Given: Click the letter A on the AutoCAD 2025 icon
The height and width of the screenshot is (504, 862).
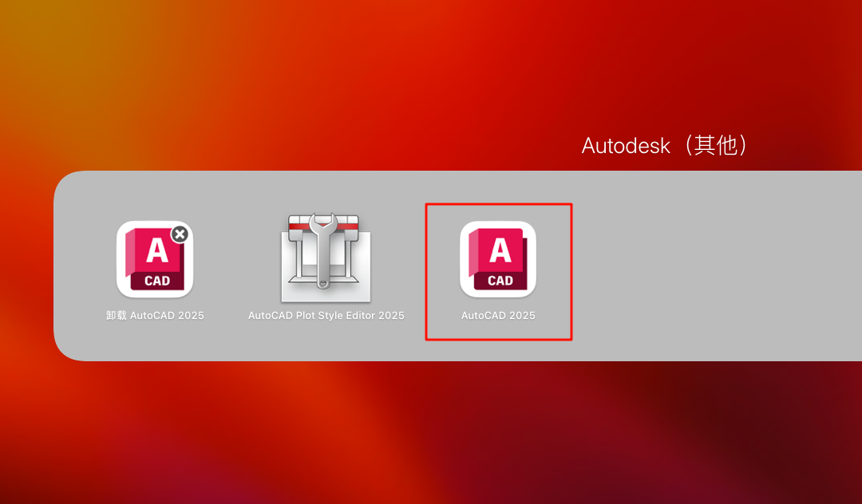Looking at the screenshot, I should click(x=500, y=250).
